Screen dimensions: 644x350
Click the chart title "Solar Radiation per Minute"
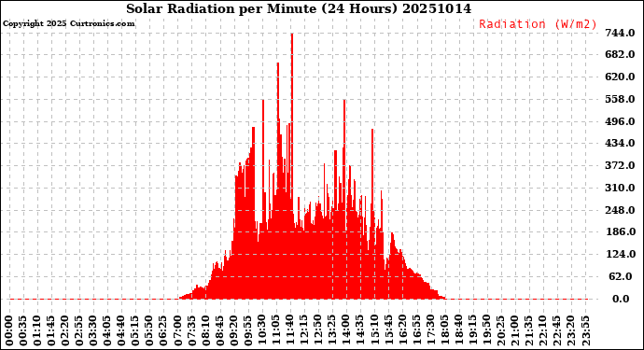pos(222,8)
